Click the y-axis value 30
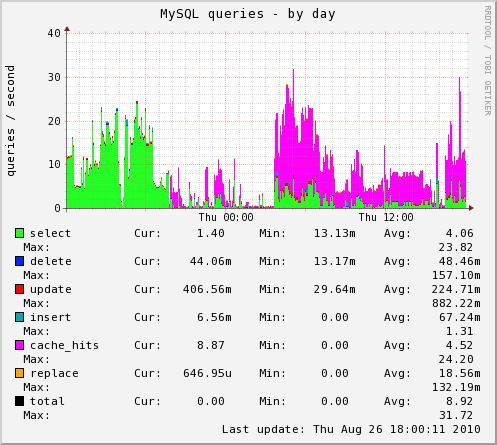 pos(54,77)
